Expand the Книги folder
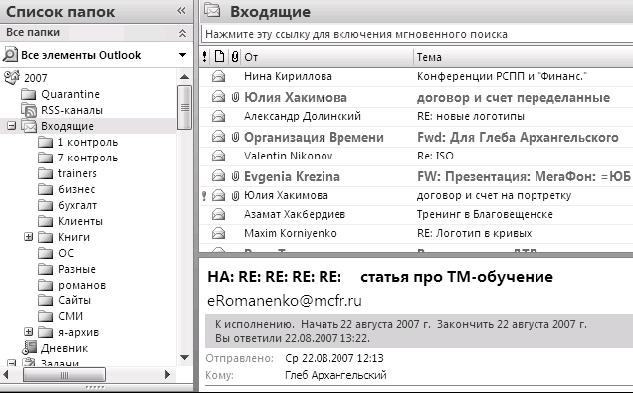This screenshot has height=393, width=633. 28,237
